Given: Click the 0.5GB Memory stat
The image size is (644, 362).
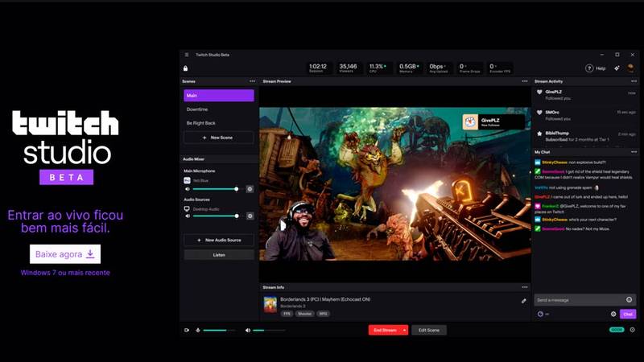Looking at the screenshot, I should 409,68.
